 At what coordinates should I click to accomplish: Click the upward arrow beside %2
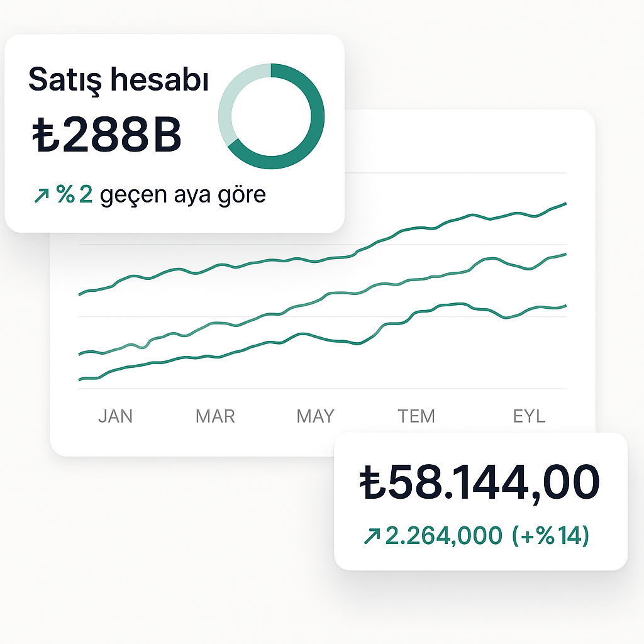coord(42,196)
